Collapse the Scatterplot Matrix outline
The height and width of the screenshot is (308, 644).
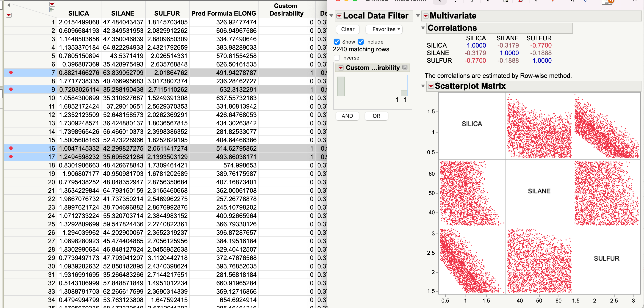423,86
